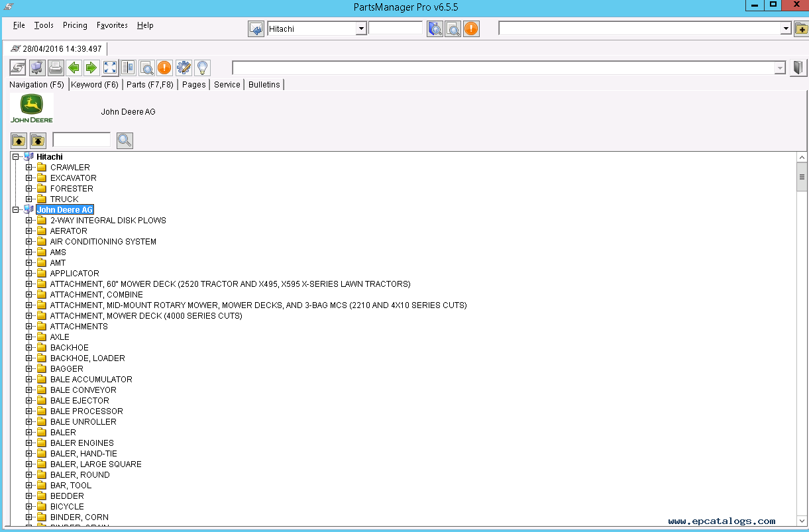Screen dimensions: 809x532
Task: Click the printer icon
Action: click(56, 68)
